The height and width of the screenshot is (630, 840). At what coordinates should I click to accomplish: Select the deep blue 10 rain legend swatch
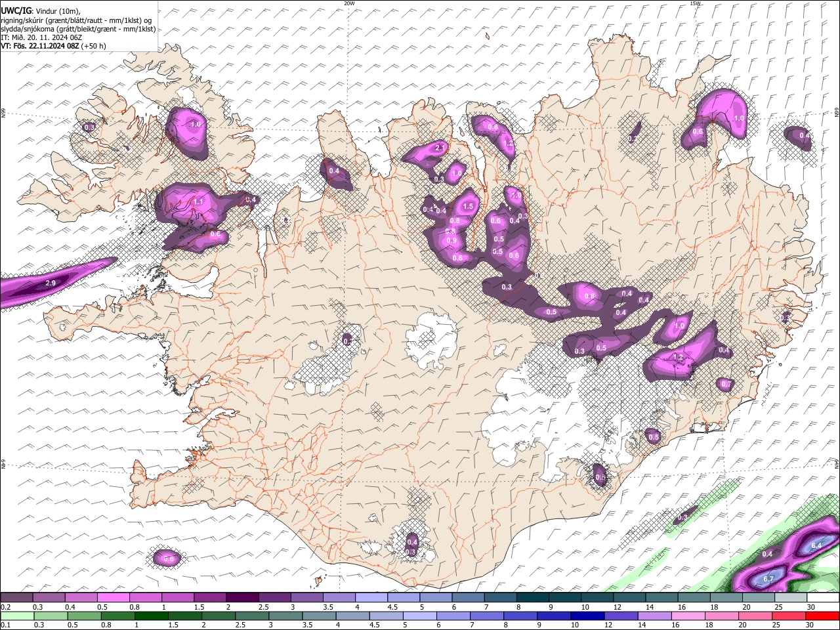pos(587,616)
